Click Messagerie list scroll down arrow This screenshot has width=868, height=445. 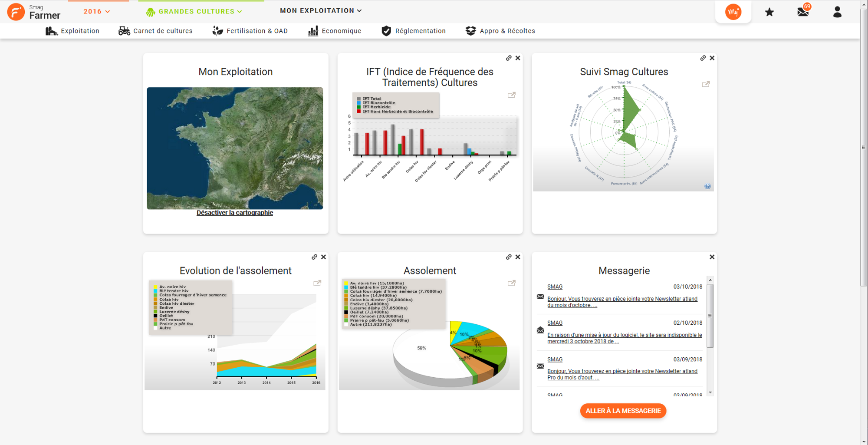click(710, 392)
